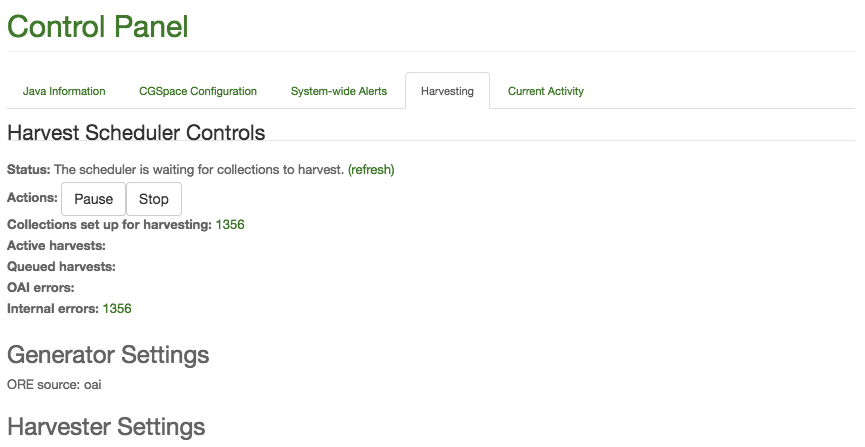
Task: Click the (refresh) status link
Action: pos(371,169)
